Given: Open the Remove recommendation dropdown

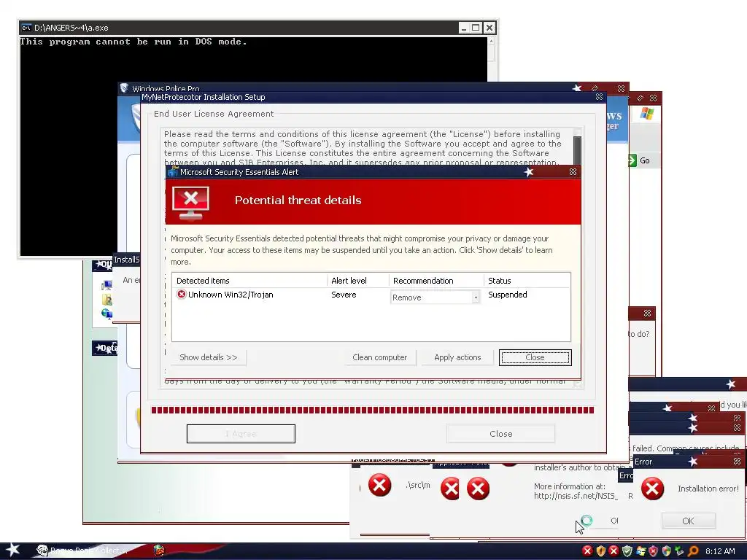Looking at the screenshot, I should click(476, 297).
